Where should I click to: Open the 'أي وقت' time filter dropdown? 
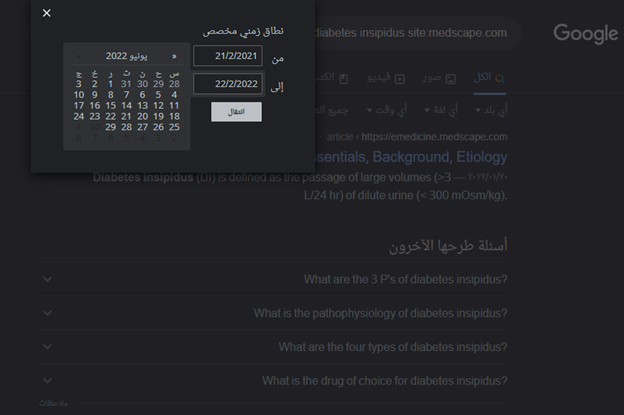[384, 109]
